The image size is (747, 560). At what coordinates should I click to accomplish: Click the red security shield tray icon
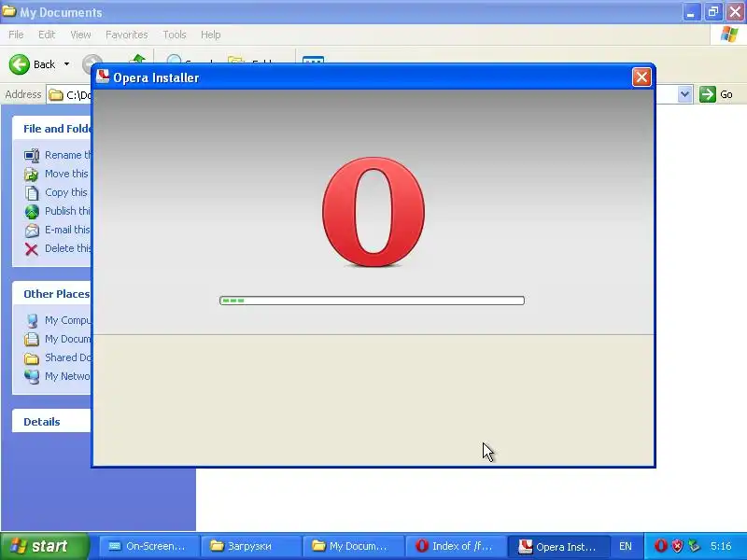click(677, 546)
